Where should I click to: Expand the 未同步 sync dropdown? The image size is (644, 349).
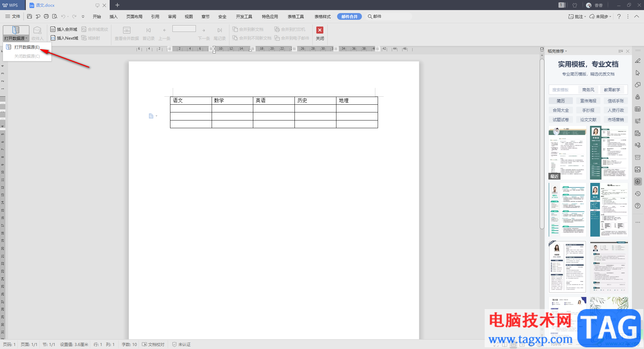point(610,17)
